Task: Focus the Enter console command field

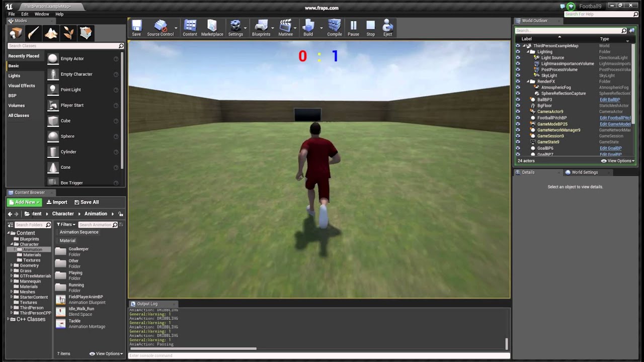Action: click(319, 355)
